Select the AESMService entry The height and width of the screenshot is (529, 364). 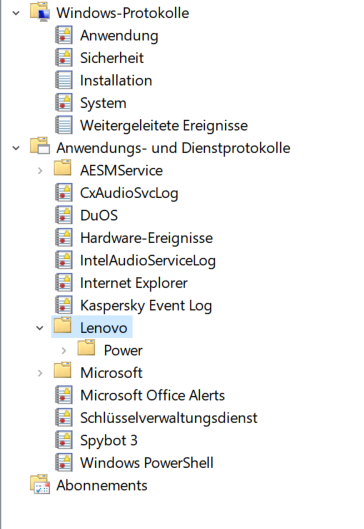coord(121,171)
